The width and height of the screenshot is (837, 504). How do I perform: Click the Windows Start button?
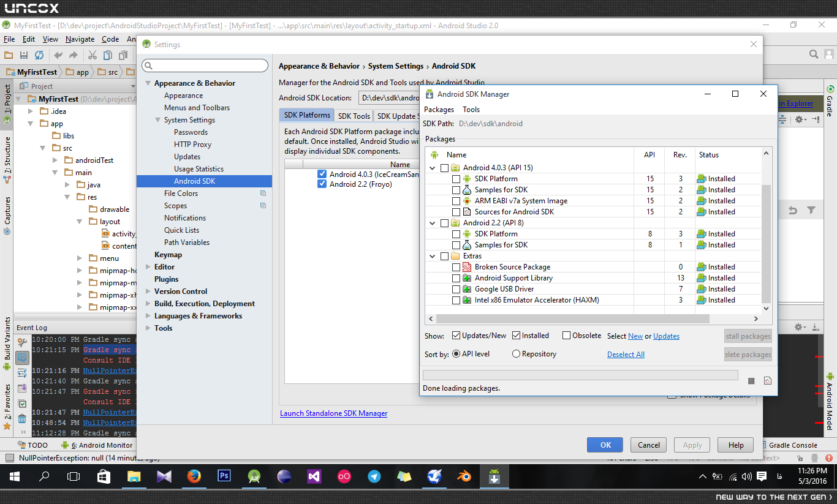point(15,476)
